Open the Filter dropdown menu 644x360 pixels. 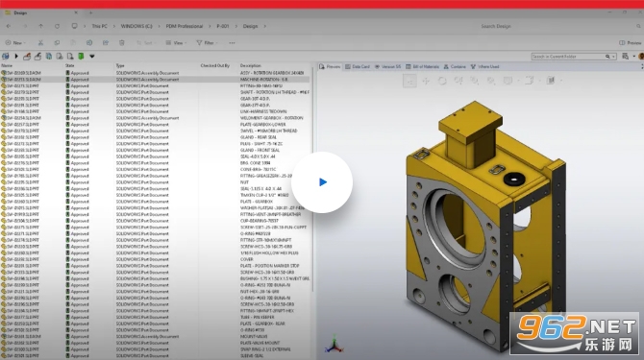(x=207, y=42)
